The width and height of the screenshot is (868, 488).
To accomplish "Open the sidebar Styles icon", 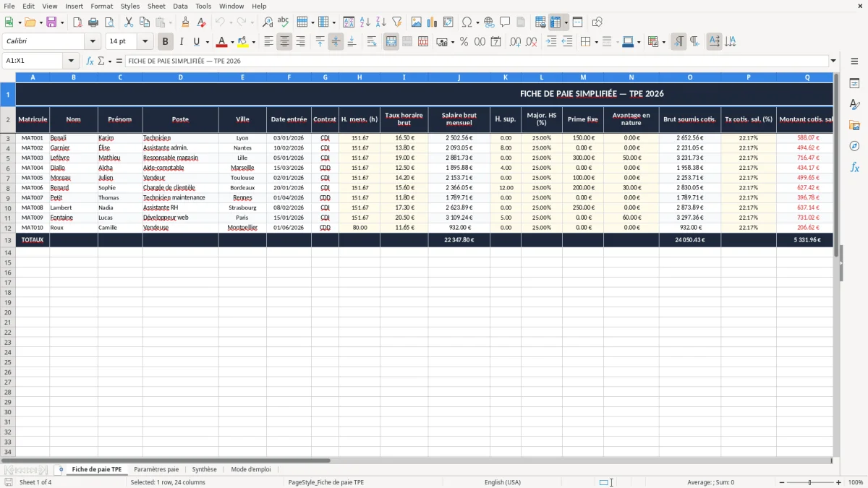I will click(x=854, y=104).
